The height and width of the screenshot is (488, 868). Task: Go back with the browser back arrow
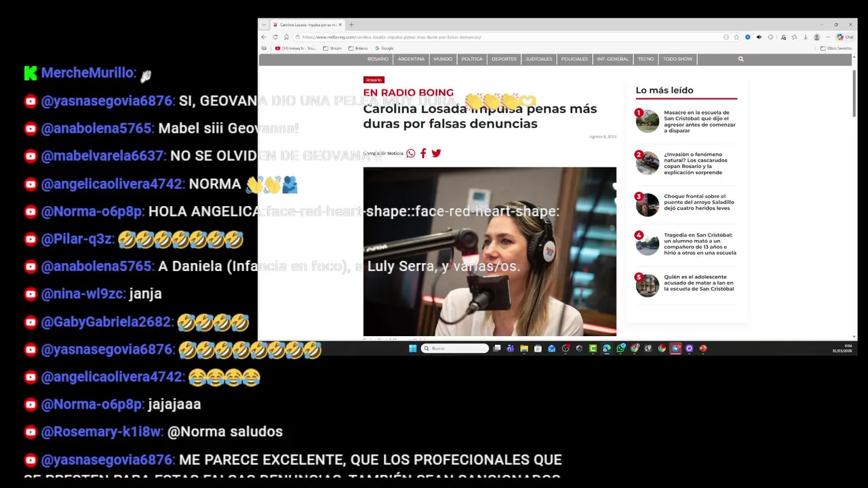tap(265, 37)
